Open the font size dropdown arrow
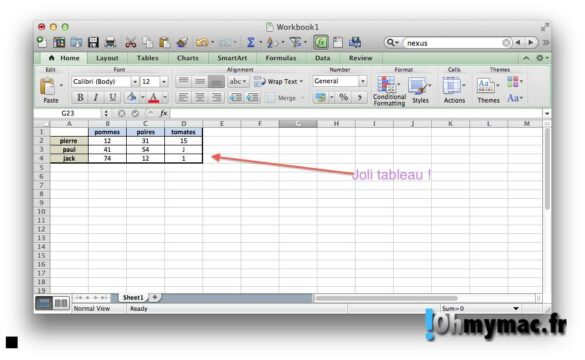Viewport: 585px width, 360px height. pyautogui.click(x=164, y=82)
